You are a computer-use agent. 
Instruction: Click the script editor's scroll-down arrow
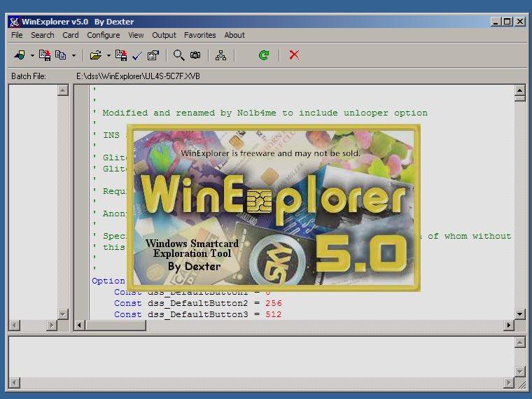point(519,314)
